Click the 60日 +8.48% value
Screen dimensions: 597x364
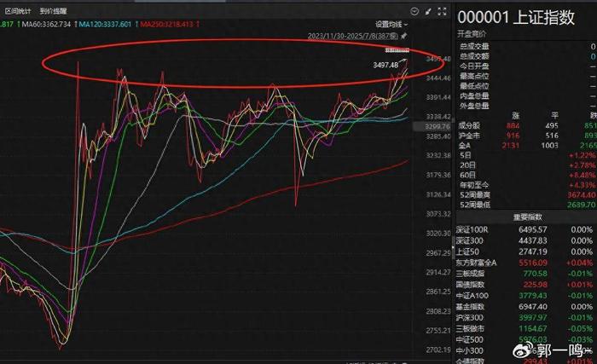pyautogui.click(x=583, y=175)
